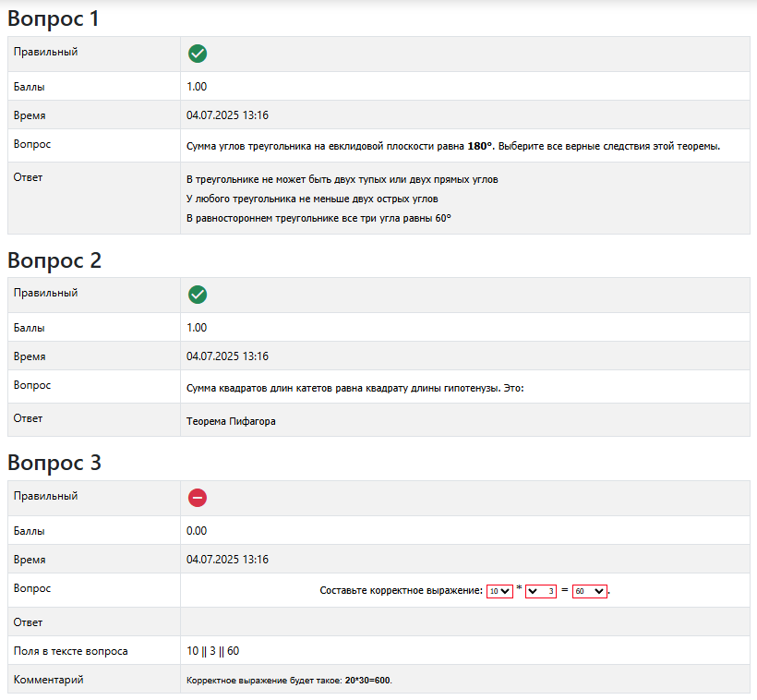This screenshot has width=757, height=700.
Task: Click the question text about triangle angle sum
Action: click(x=452, y=146)
